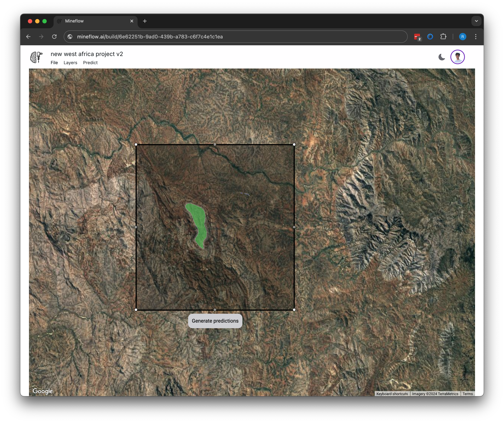
Task: Click the left edge midpoint handle of selection box
Action: coord(136,227)
